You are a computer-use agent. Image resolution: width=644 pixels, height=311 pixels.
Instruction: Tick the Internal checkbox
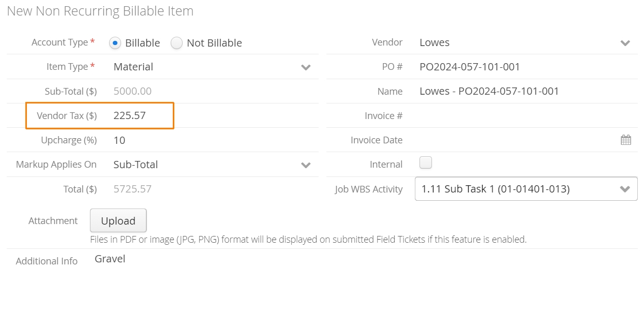pyautogui.click(x=425, y=163)
